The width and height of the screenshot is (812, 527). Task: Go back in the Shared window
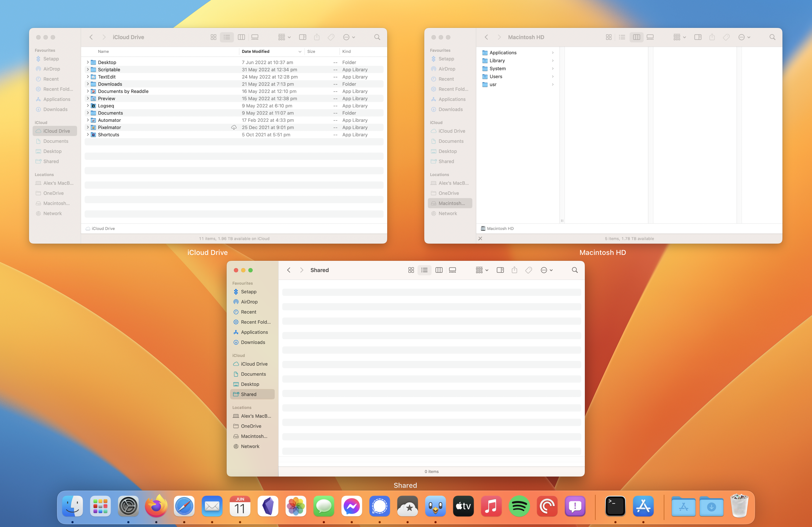[289, 270]
